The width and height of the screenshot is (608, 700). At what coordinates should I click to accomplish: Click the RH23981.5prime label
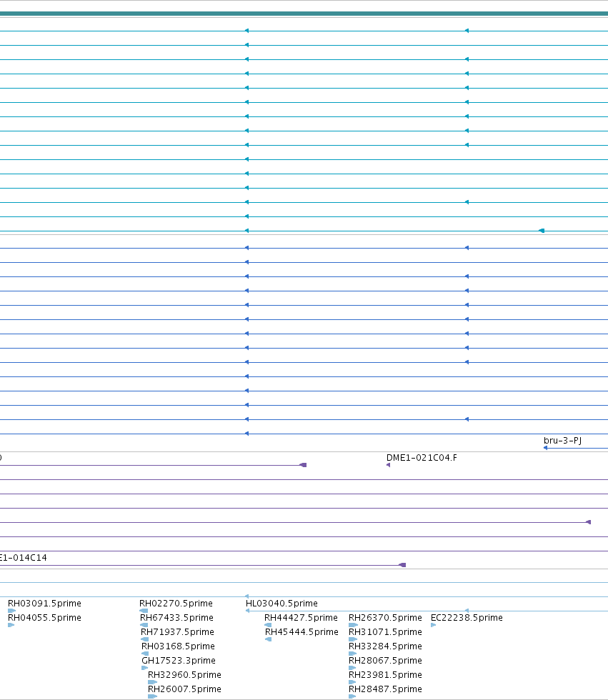pos(385,674)
